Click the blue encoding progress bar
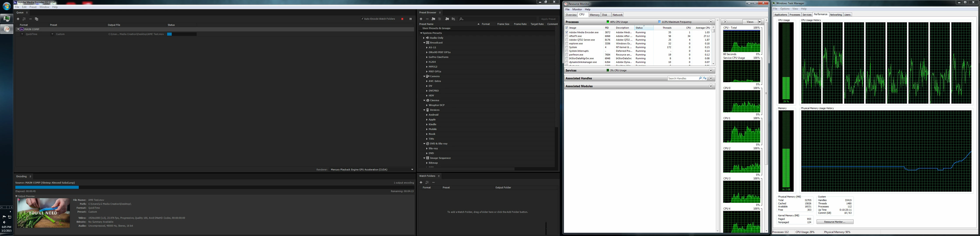980x236 pixels. 47,187
